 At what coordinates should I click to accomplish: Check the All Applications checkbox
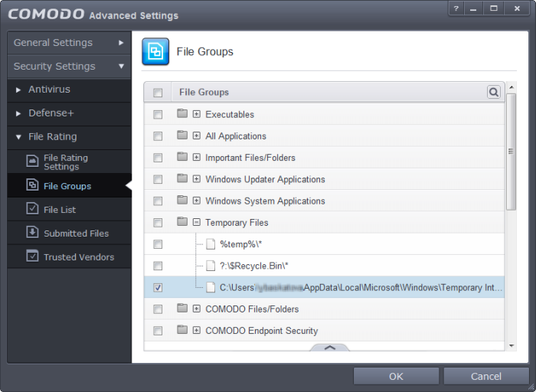tap(158, 136)
